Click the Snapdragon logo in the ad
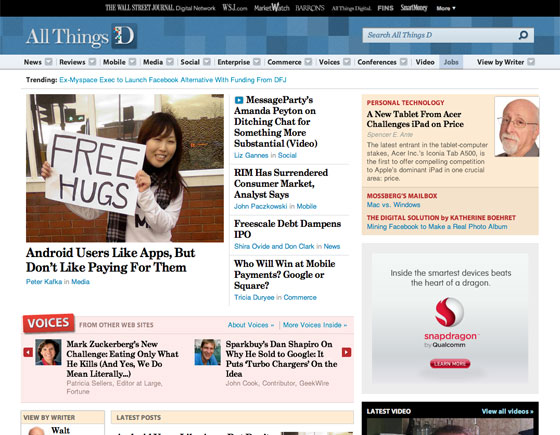560x435 pixels. click(x=449, y=312)
